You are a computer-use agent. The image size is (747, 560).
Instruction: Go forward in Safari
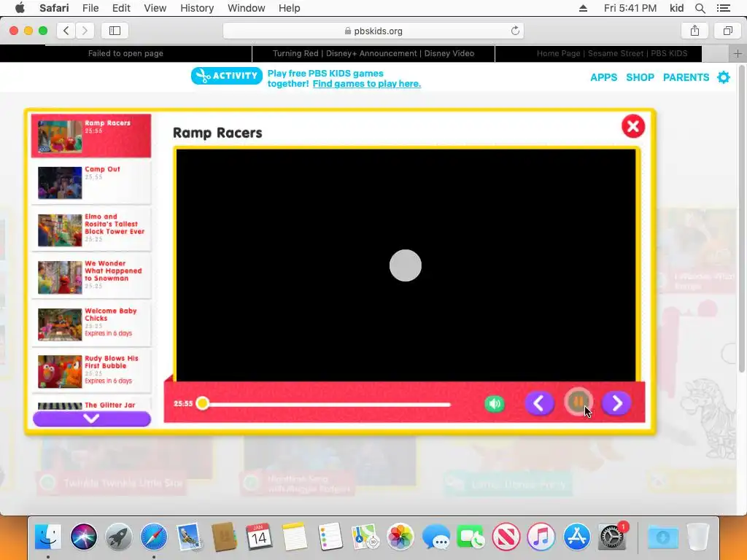tap(85, 31)
